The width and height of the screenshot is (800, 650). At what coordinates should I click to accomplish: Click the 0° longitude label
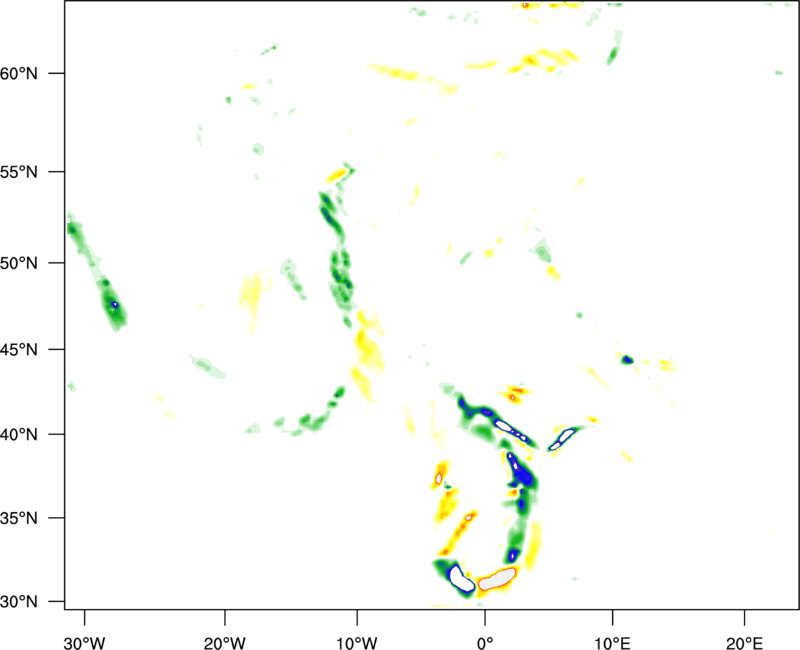pyautogui.click(x=485, y=643)
